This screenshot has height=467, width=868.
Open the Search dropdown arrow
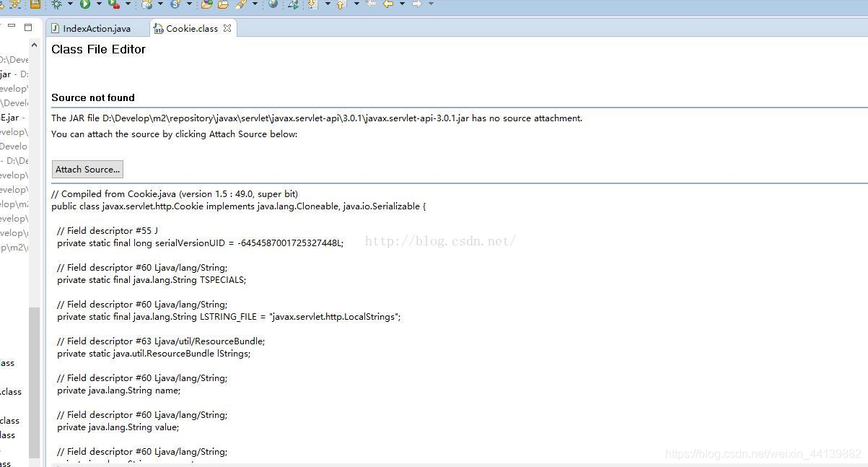(255, 4)
